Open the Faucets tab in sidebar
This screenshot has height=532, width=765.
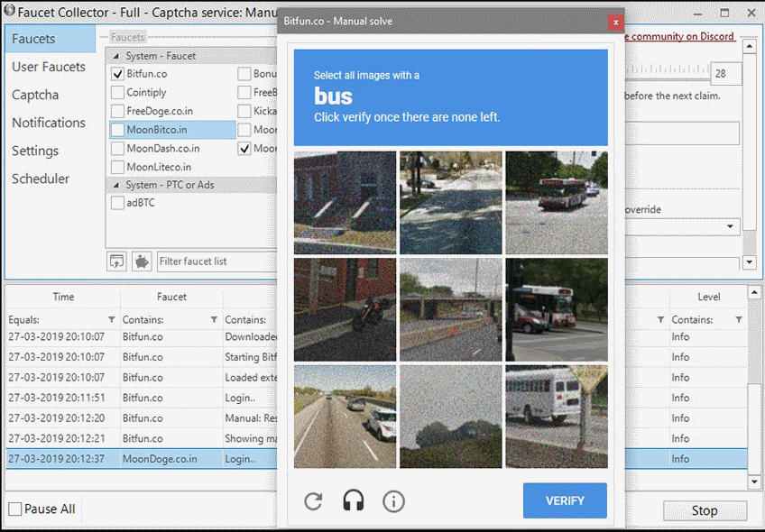tap(51, 39)
